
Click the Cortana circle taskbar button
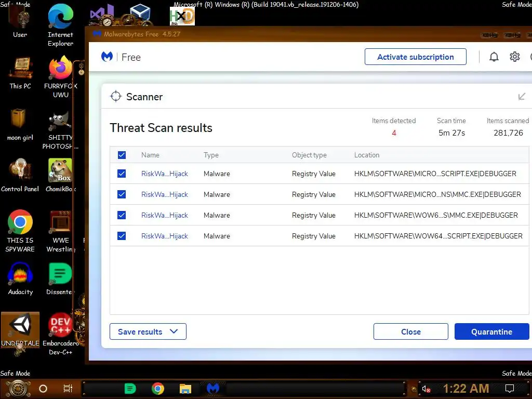[x=43, y=389]
